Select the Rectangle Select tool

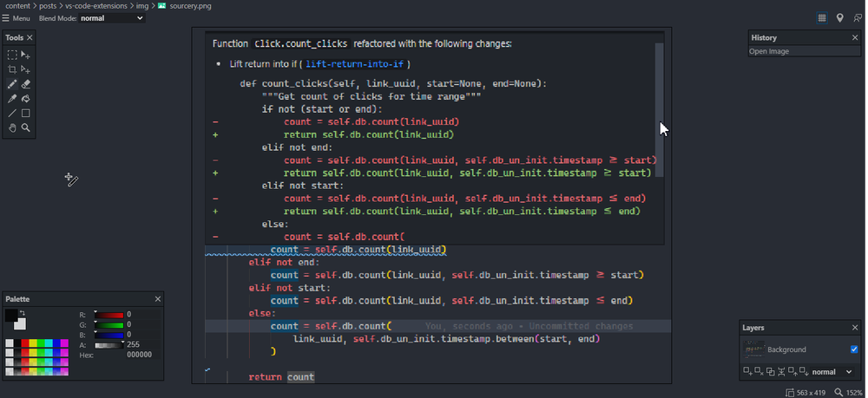click(12, 55)
